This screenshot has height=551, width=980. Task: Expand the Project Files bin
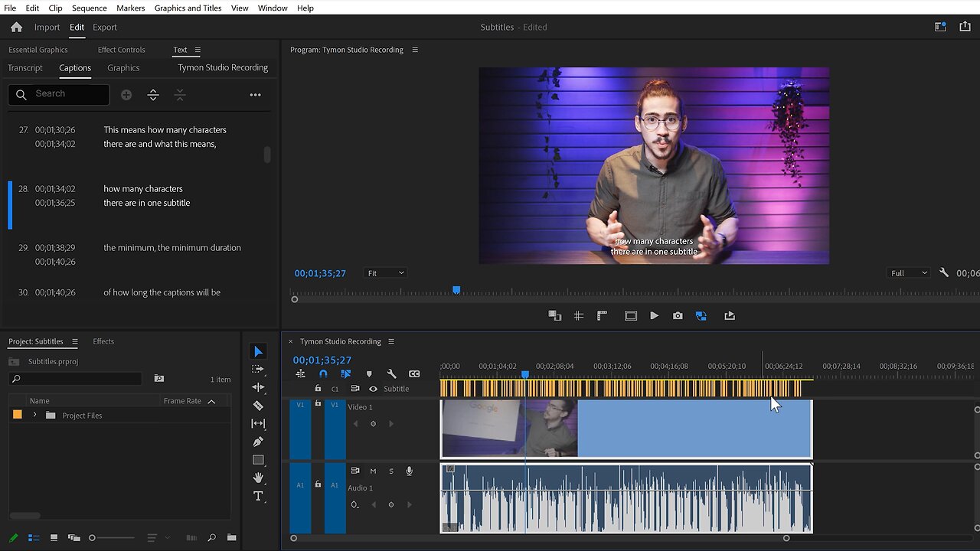point(34,415)
